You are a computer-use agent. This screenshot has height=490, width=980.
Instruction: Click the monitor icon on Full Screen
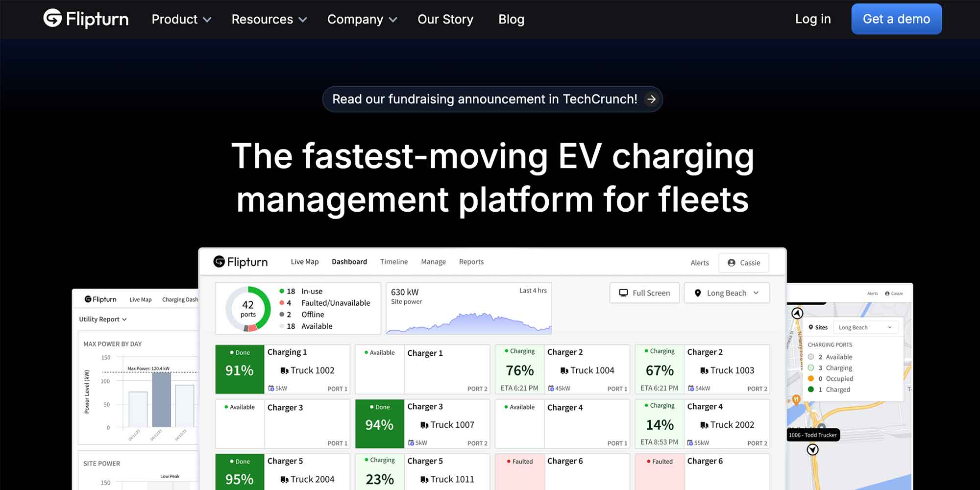623,293
